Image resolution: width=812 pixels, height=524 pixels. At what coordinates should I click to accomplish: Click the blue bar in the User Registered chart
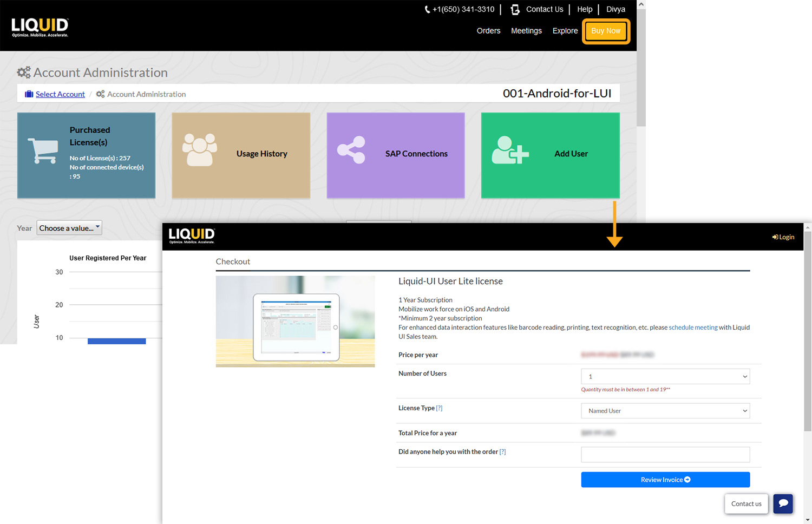116,341
